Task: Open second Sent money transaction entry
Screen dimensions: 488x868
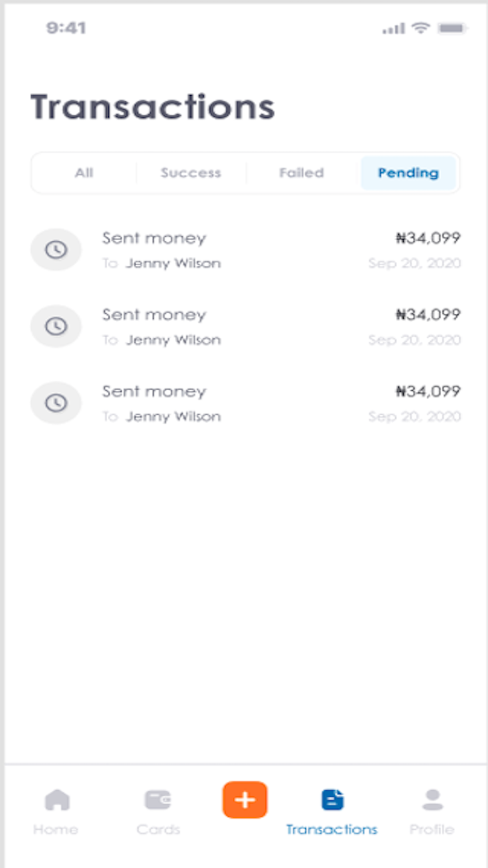Action: [245, 327]
